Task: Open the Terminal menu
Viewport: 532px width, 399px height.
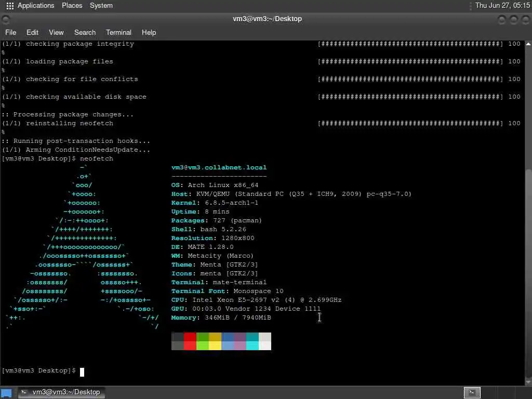Action: click(118, 33)
